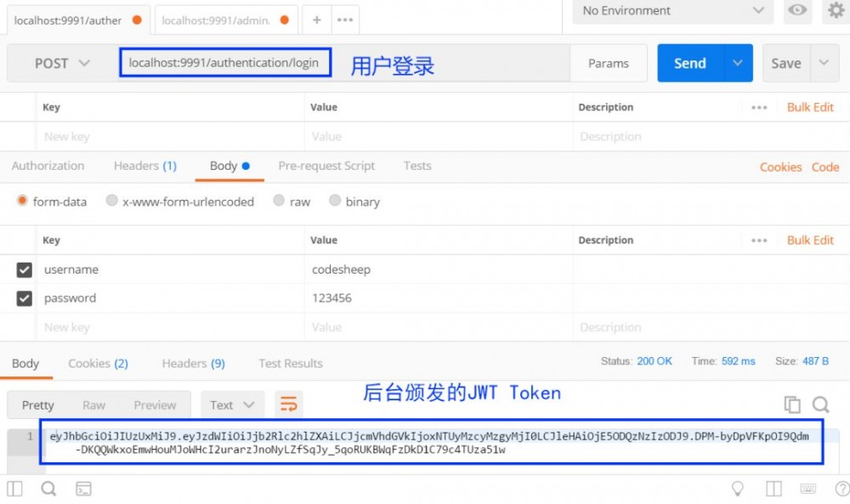The image size is (850, 504).
Task: Click the ellipsis icon beside Bulk Edit
Action: [x=759, y=240]
